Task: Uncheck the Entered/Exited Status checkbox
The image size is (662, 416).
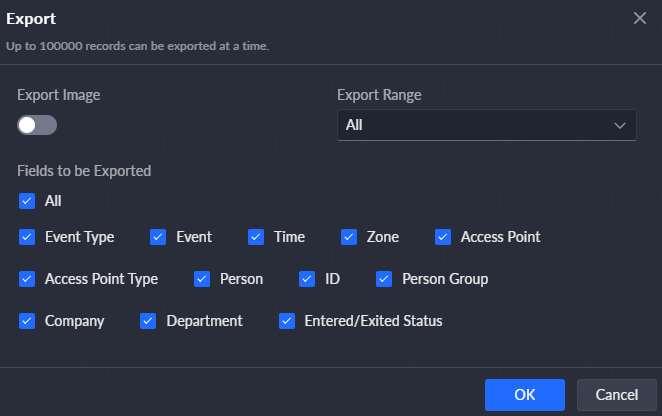Action: click(x=287, y=321)
